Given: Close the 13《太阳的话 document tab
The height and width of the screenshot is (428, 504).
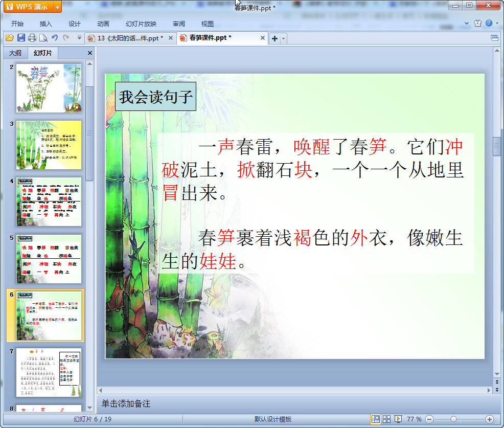Looking at the screenshot, I should [x=171, y=38].
